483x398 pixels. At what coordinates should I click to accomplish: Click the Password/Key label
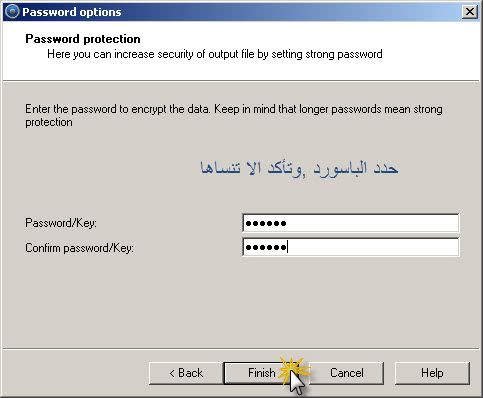pos(61,223)
